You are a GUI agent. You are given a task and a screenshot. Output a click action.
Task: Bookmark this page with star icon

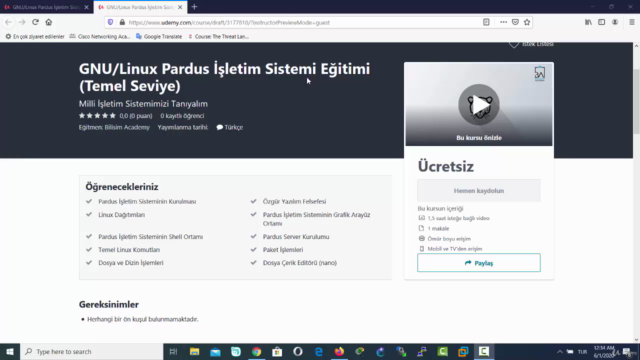527,22
